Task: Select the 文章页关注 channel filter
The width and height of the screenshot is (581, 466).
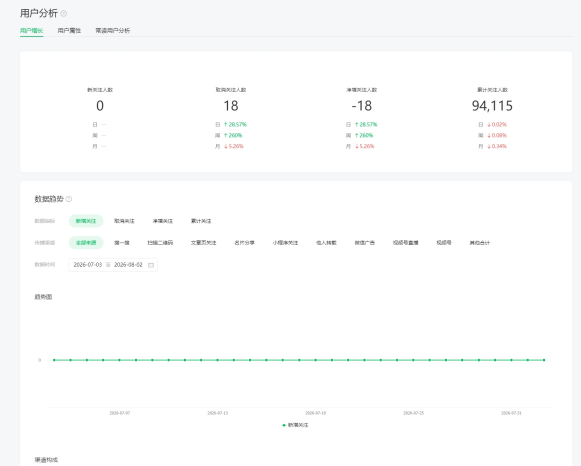Action: [x=203, y=243]
